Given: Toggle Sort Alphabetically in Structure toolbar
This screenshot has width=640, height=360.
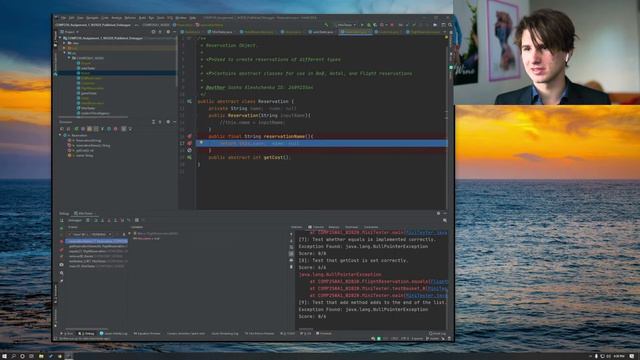Looking at the screenshot, I should coord(68,129).
